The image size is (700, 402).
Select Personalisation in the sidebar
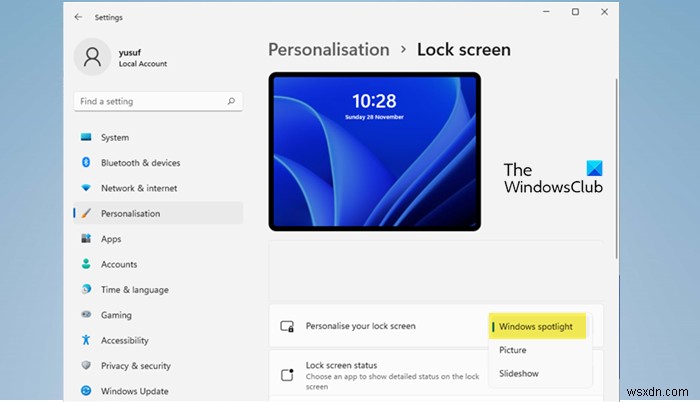pos(158,214)
